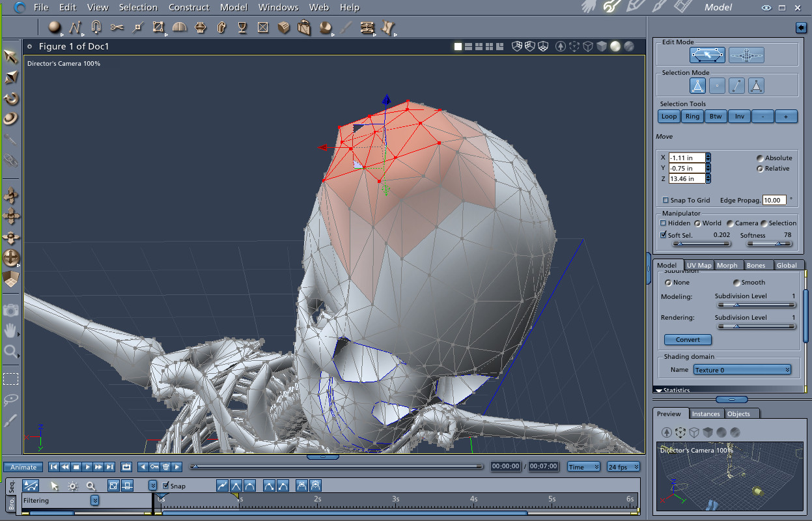Click the Convert button

tap(688, 339)
